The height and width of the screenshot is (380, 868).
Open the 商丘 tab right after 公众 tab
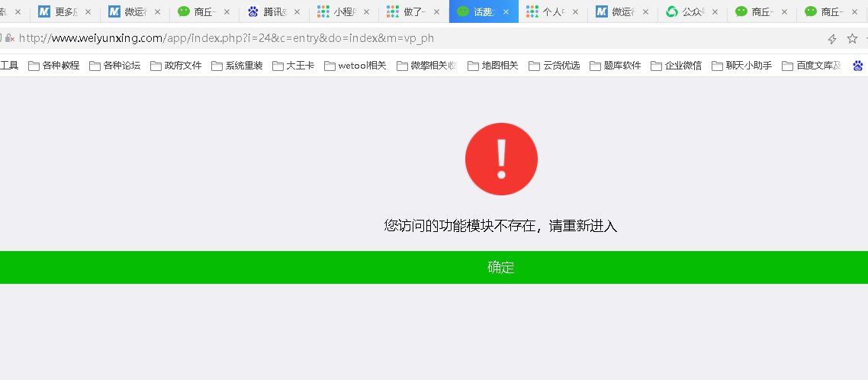click(x=762, y=11)
